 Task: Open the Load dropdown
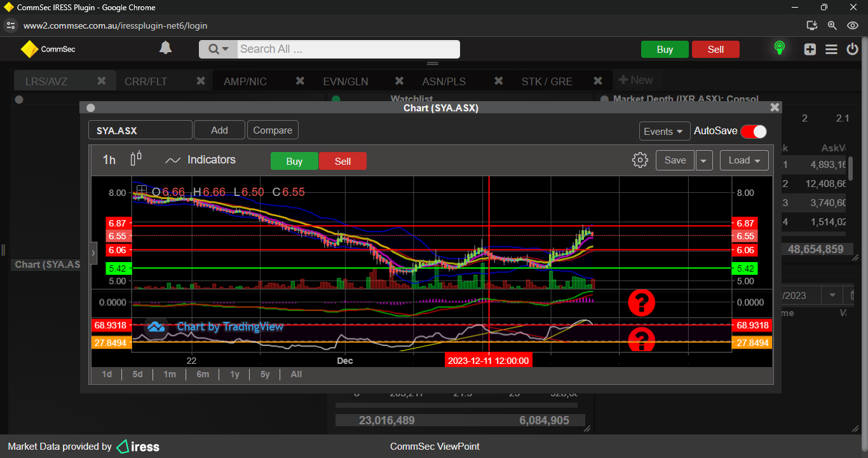pos(744,160)
